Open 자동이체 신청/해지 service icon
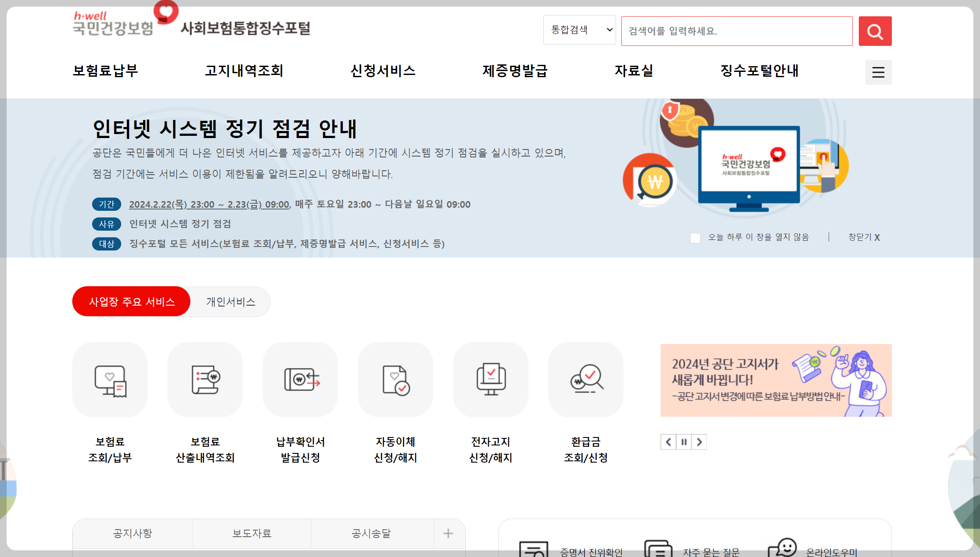Image resolution: width=980 pixels, height=557 pixels. pyautogui.click(x=395, y=380)
